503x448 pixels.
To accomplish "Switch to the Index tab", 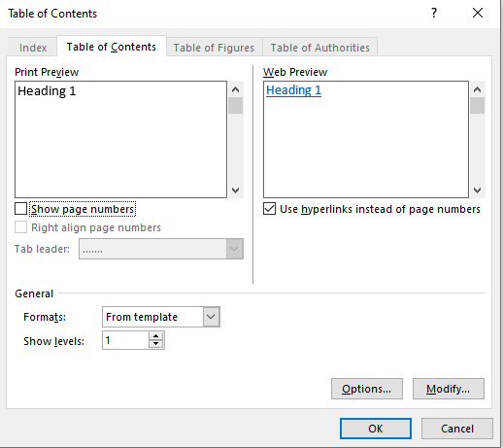I will [x=33, y=48].
